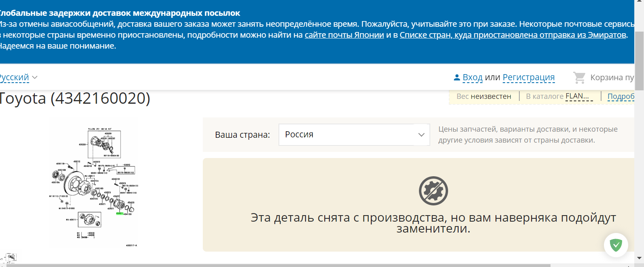Select the small diagram thumbnail below the image
This screenshot has height=267, width=644.
[9, 258]
